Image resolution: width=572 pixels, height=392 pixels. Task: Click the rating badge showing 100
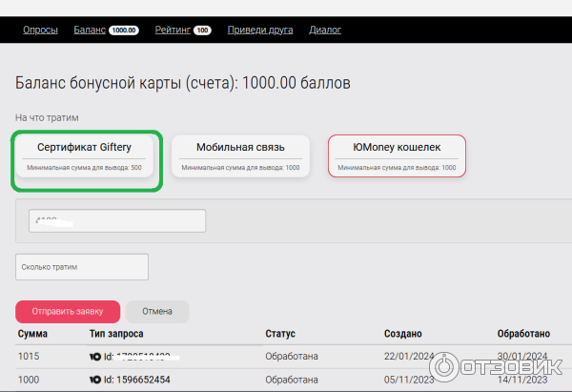point(202,31)
